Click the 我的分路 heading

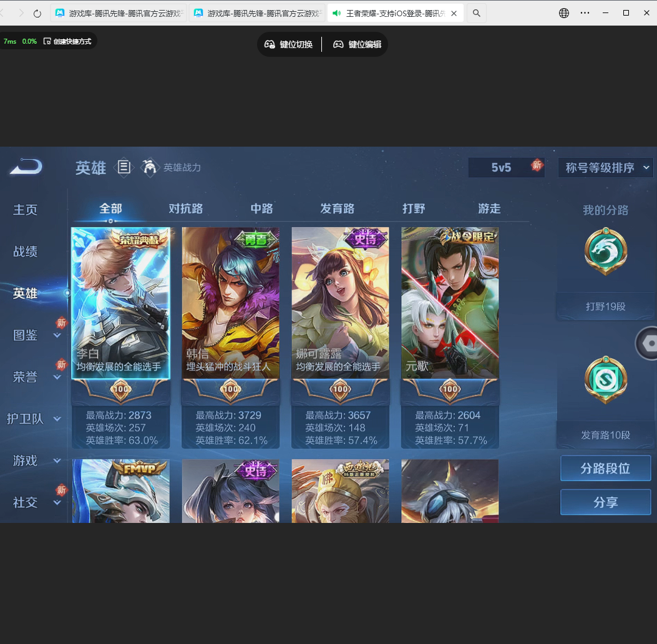tap(605, 210)
